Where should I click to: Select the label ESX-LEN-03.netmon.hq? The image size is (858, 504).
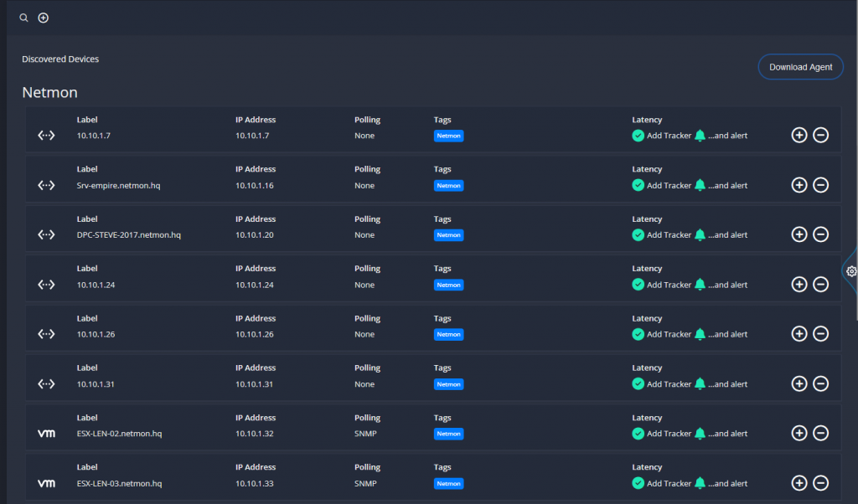pos(119,483)
